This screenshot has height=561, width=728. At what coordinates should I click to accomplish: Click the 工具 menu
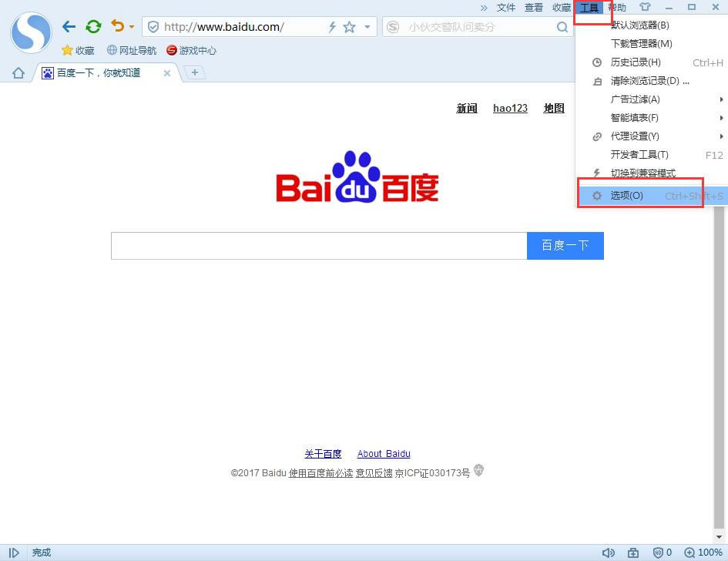(x=589, y=8)
